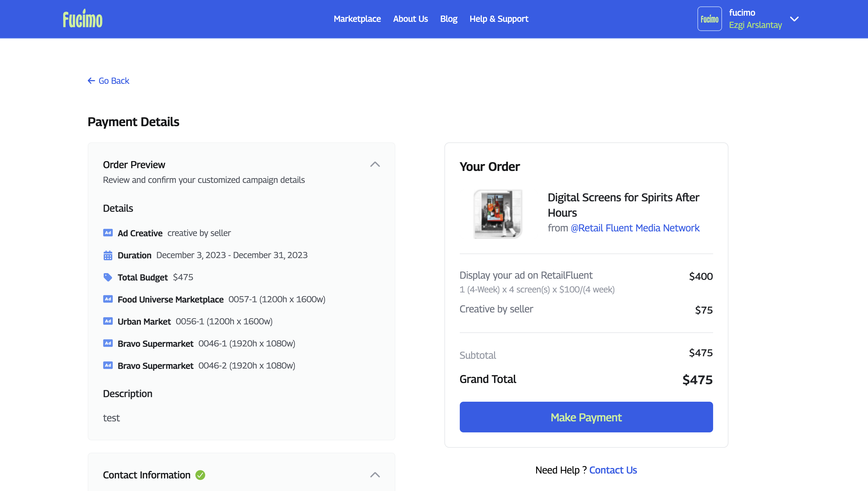
Task: Click the Food Universe Marketplace ad icon
Action: click(108, 299)
